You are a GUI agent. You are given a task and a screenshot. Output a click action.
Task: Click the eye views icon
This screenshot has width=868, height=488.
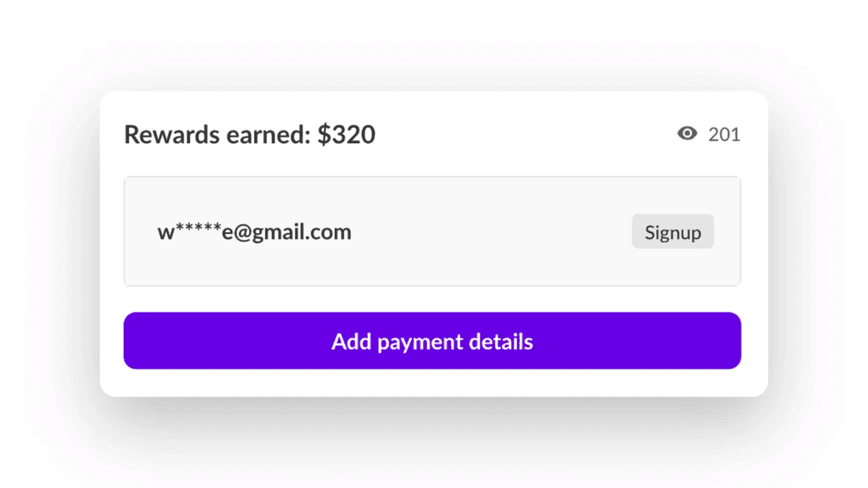(x=687, y=133)
